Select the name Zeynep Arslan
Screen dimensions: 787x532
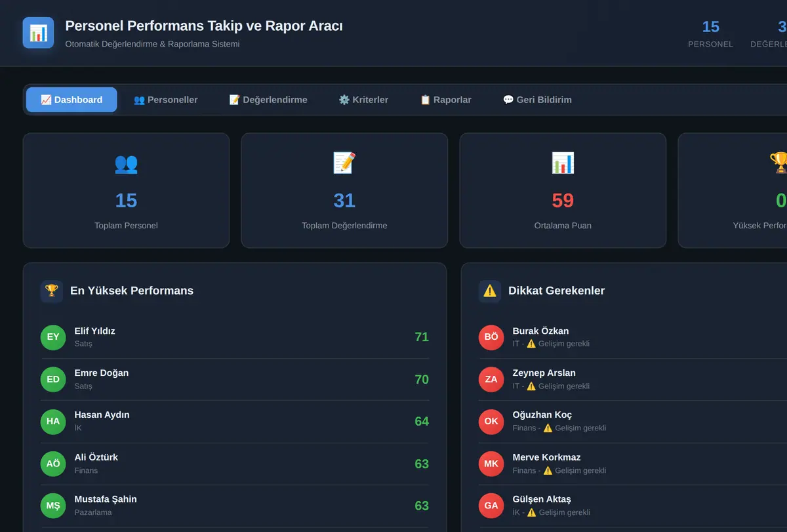tap(544, 373)
